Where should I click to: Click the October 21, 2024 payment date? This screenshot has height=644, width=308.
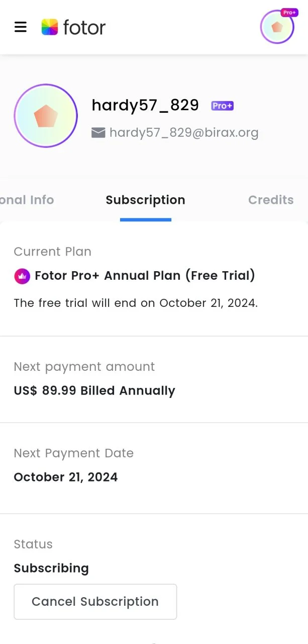(x=66, y=477)
